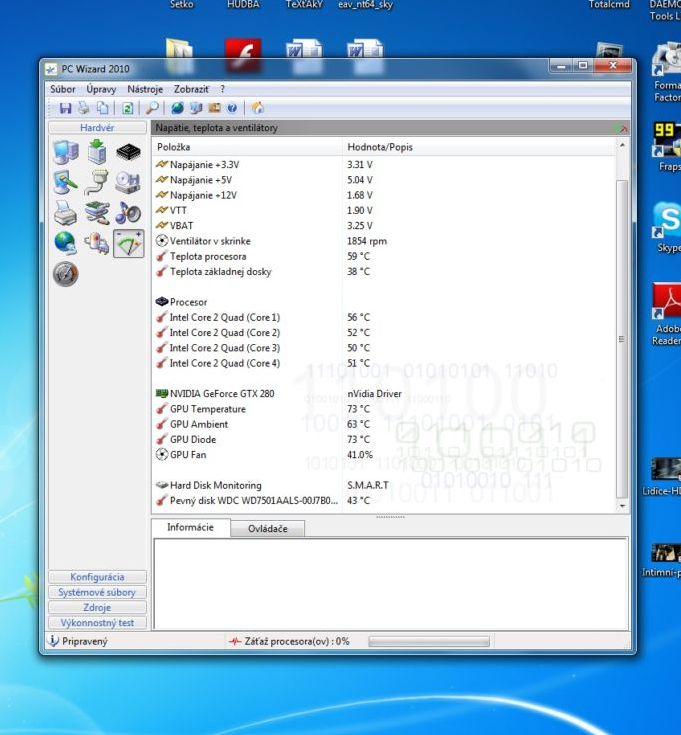Click the vertical scrollbar down arrow in list
Image resolution: width=681 pixels, height=735 pixels.
623,507
